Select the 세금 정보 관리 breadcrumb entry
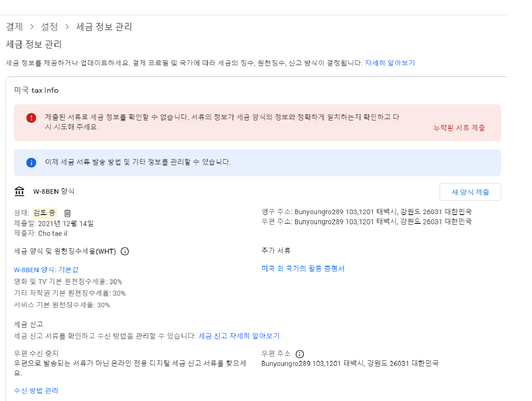The height and width of the screenshot is (401, 532). [104, 27]
